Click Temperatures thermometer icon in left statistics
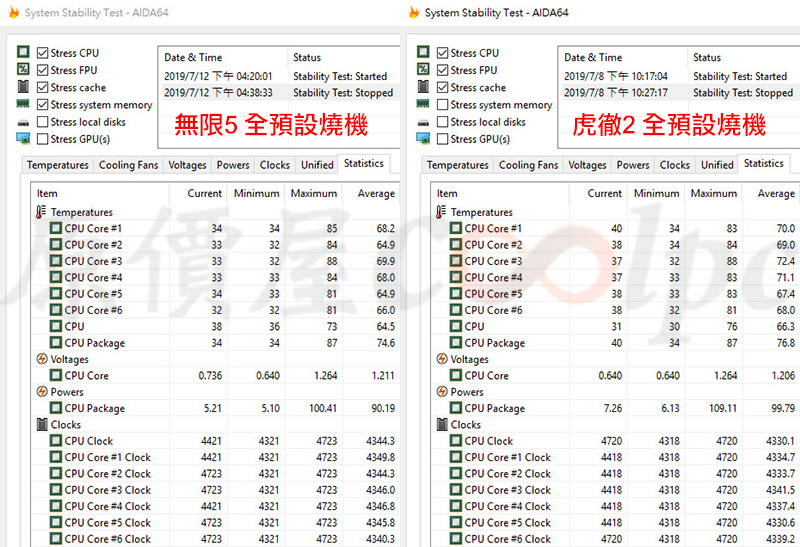This screenshot has height=547, width=800. click(41, 212)
